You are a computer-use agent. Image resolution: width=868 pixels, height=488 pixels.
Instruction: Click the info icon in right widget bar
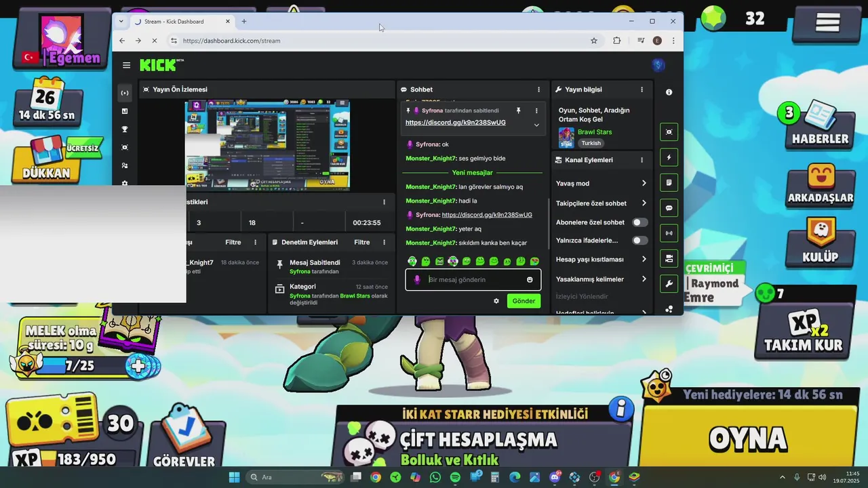pos(669,92)
